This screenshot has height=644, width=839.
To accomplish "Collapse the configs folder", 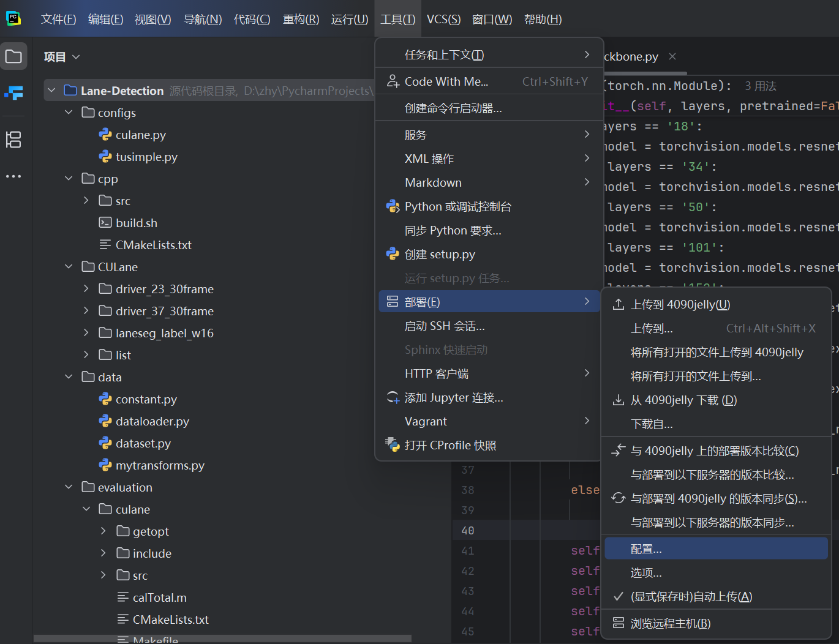I will 69,113.
